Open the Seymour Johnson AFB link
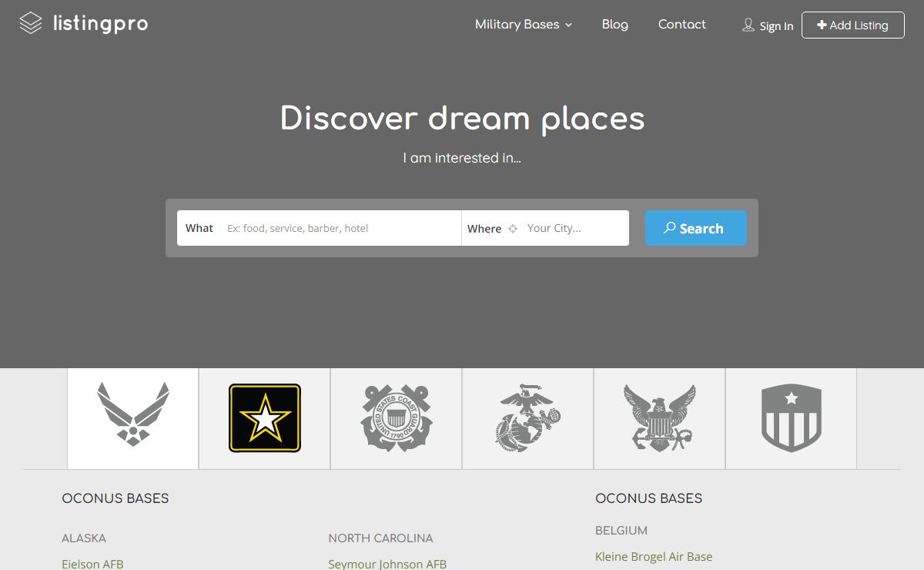Image resolution: width=924 pixels, height=570 pixels. (x=387, y=564)
